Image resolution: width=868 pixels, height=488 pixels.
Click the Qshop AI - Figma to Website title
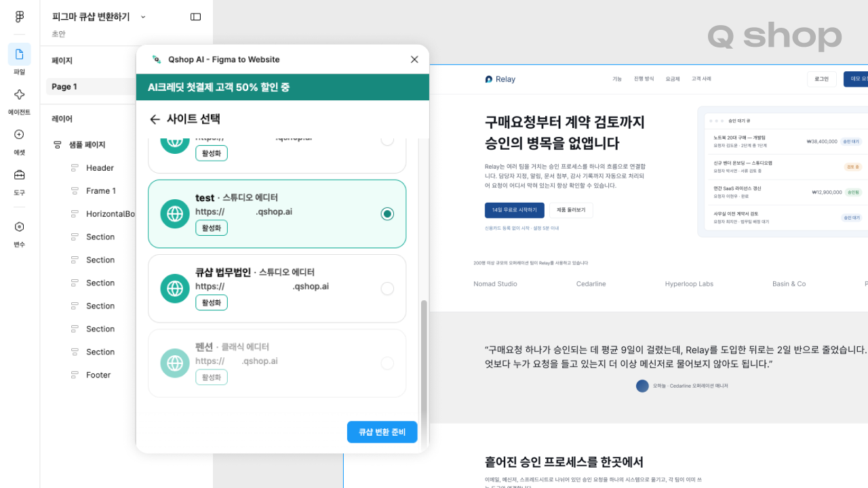pyautogui.click(x=224, y=60)
